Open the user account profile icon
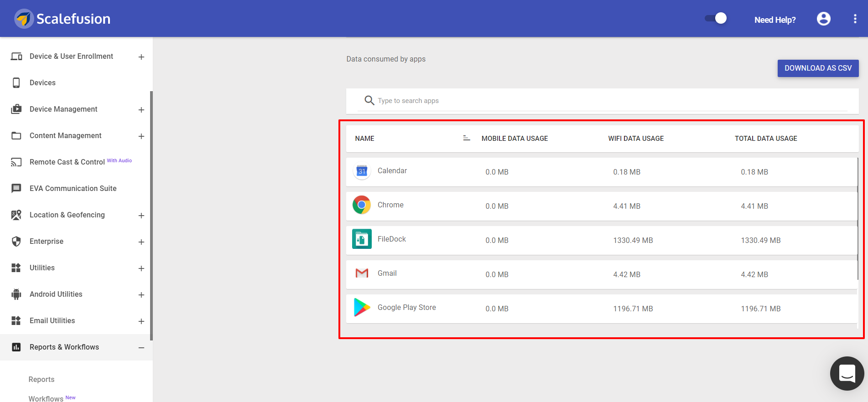This screenshot has width=868, height=402. (823, 19)
